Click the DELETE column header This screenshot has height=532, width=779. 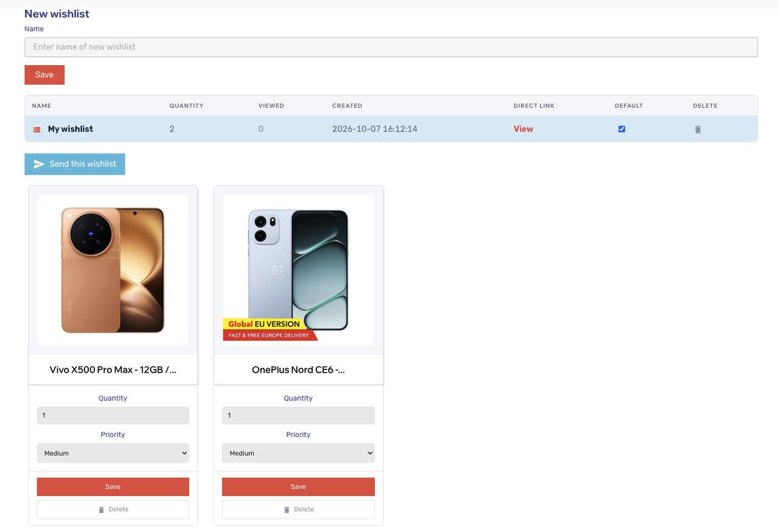point(705,106)
